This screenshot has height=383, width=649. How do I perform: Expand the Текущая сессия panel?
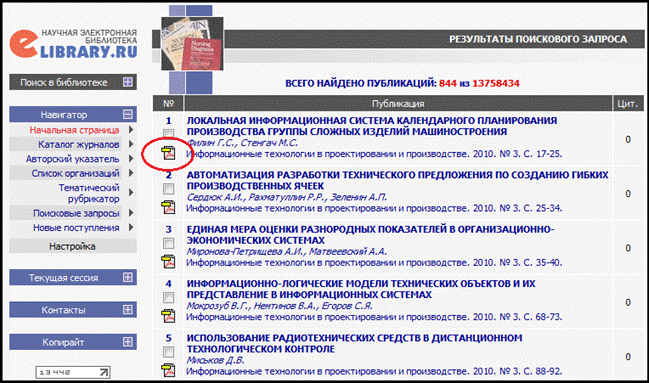[x=128, y=277]
